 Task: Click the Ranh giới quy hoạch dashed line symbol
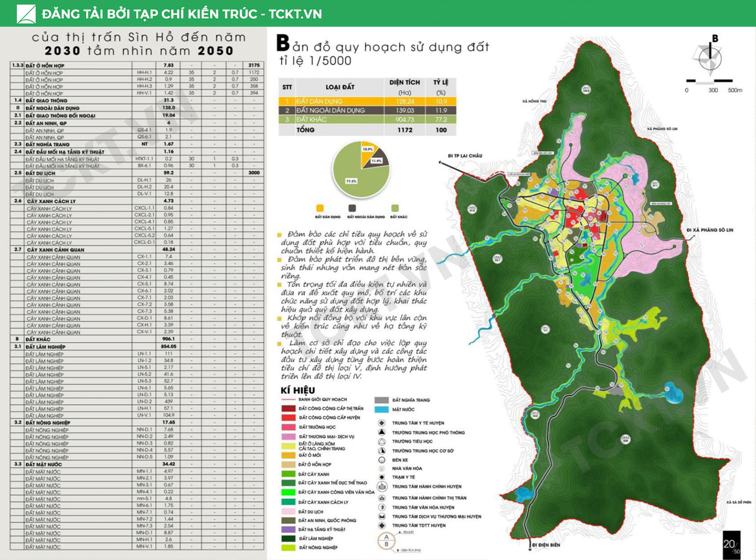point(288,400)
